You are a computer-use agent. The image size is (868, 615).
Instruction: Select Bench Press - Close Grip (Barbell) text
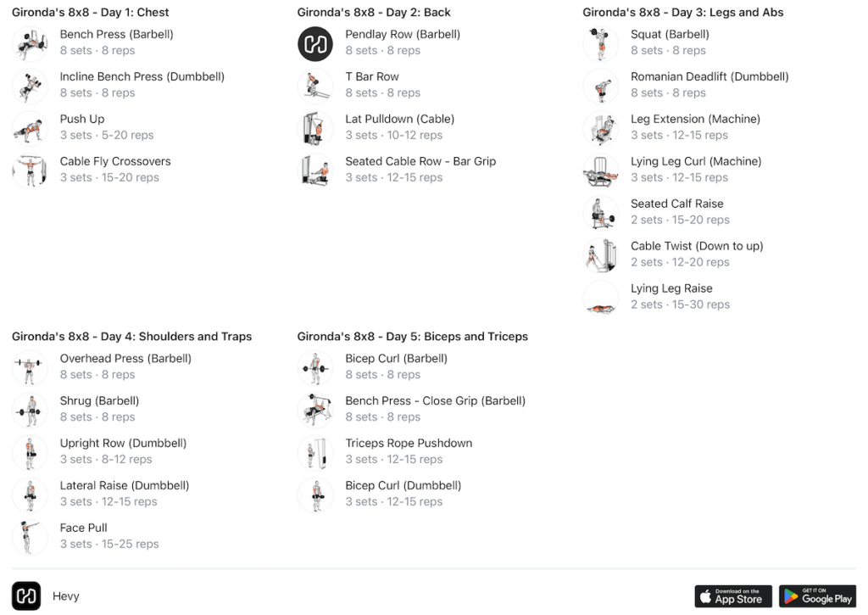tap(435, 400)
